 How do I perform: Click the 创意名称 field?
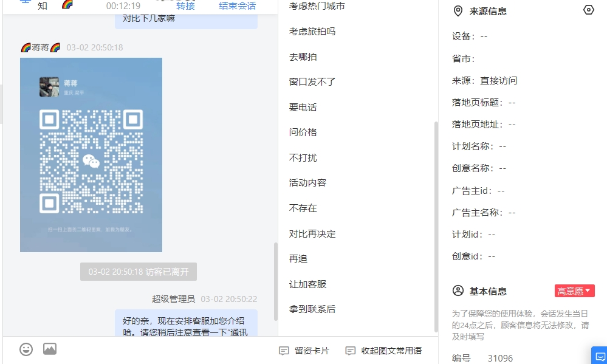pos(479,168)
